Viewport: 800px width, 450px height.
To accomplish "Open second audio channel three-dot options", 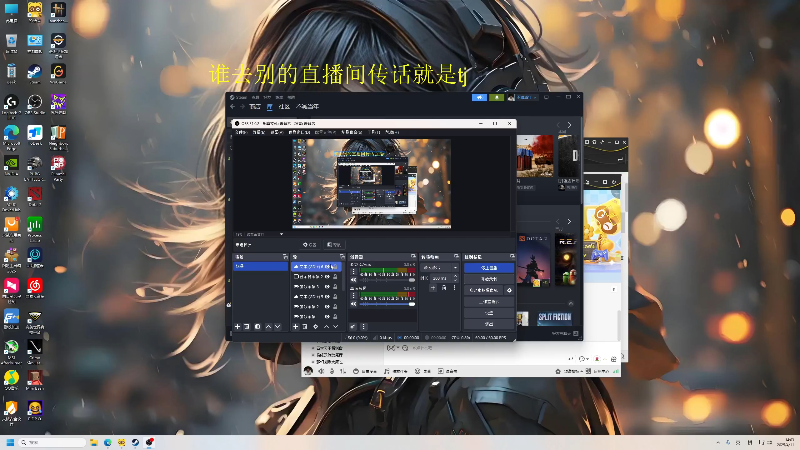I will (353, 296).
